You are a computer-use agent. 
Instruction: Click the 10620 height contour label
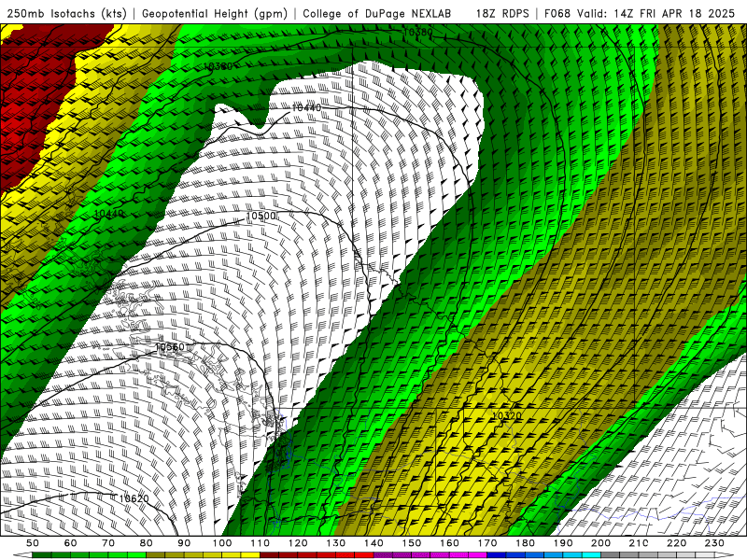coord(134,498)
